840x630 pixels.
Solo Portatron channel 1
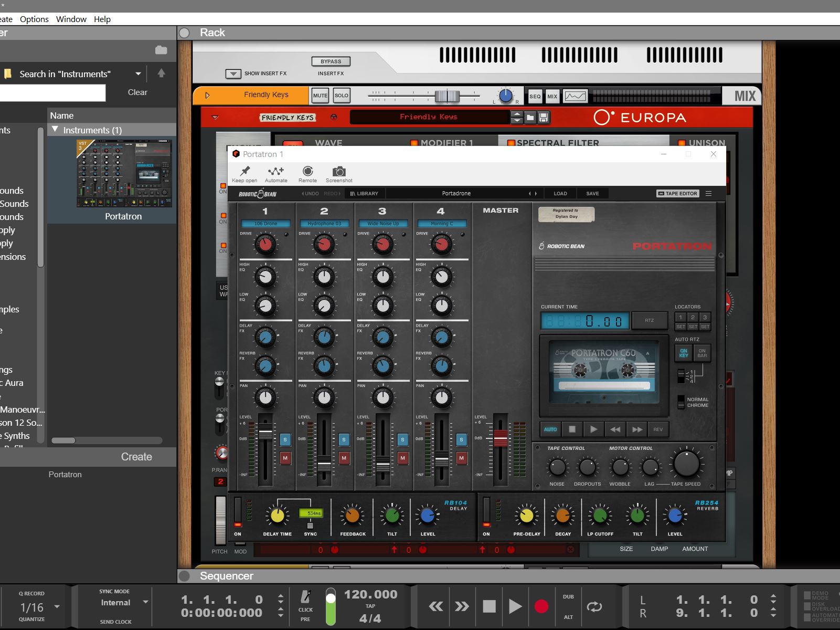[x=285, y=439]
